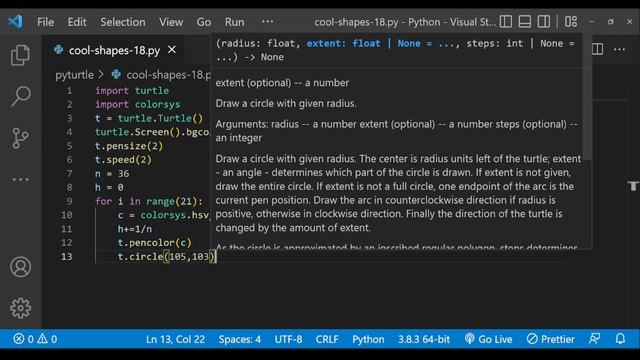640x360 pixels.
Task: Click the c = colorsys.hsv line
Action: click(163, 215)
